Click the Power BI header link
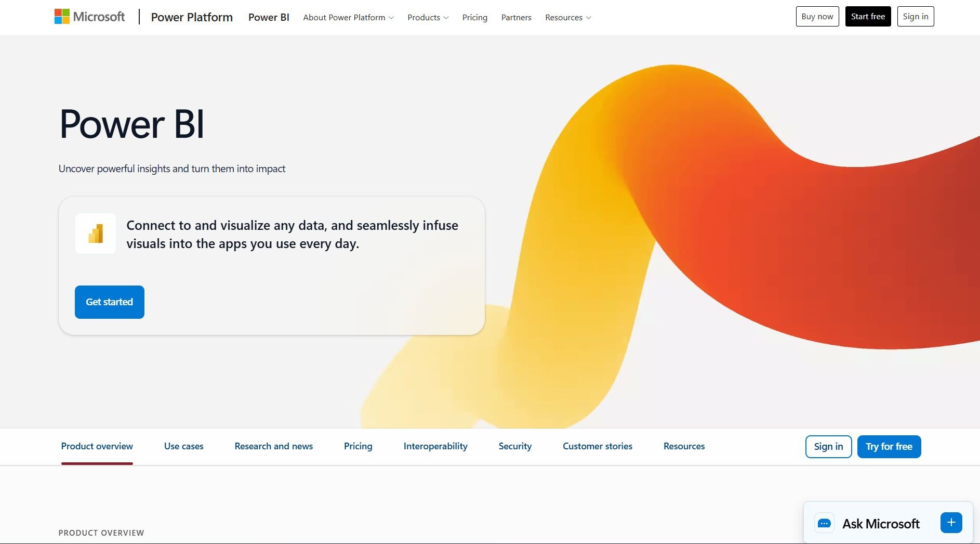 point(269,17)
